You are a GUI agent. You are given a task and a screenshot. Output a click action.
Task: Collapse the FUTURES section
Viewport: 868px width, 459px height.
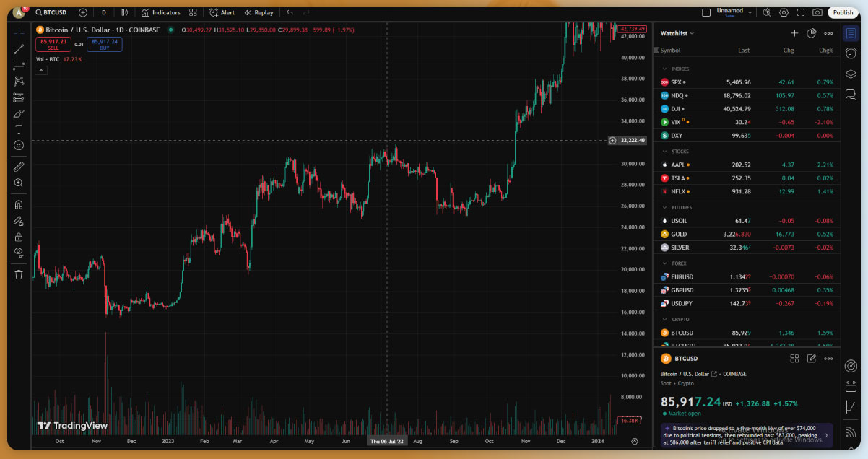pos(664,207)
